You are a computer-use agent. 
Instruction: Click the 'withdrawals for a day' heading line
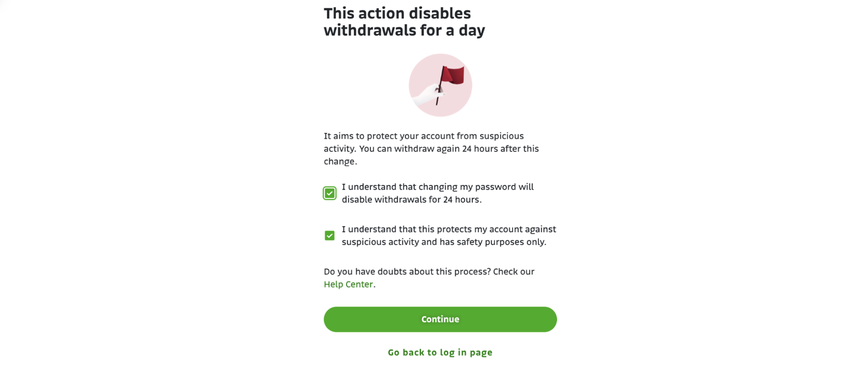(405, 31)
